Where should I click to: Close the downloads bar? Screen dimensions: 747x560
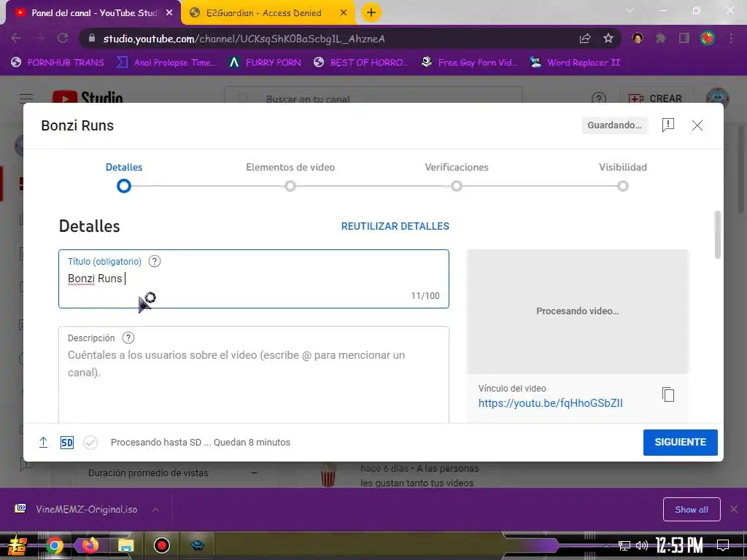point(734,510)
